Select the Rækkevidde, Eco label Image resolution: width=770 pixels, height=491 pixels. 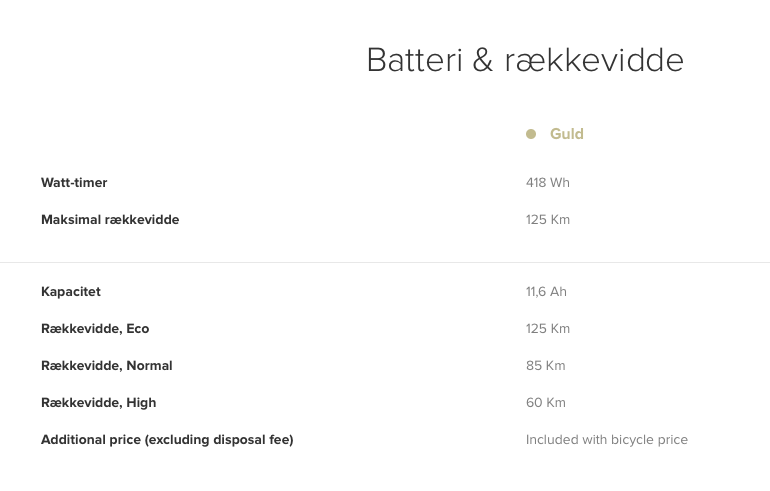[95, 329]
